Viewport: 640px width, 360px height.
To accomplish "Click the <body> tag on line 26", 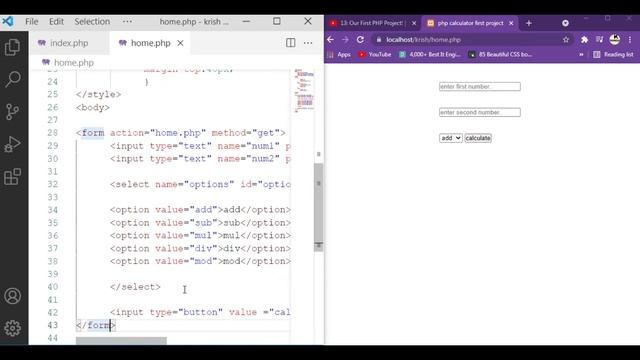I will tap(93, 107).
